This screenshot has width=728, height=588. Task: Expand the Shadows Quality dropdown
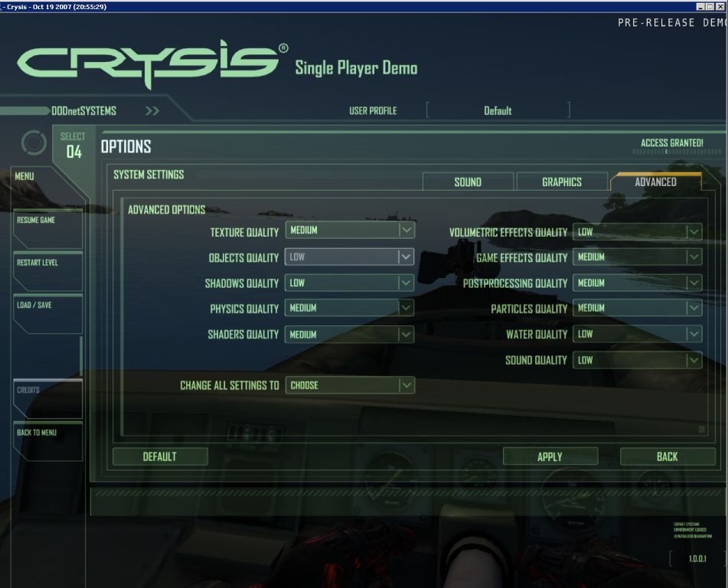coord(350,283)
